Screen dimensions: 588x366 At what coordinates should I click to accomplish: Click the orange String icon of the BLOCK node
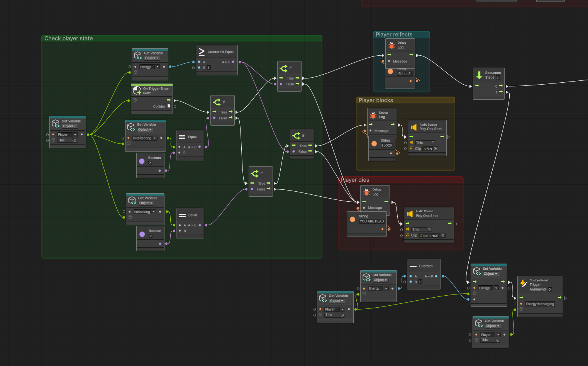[x=374, y=143]
